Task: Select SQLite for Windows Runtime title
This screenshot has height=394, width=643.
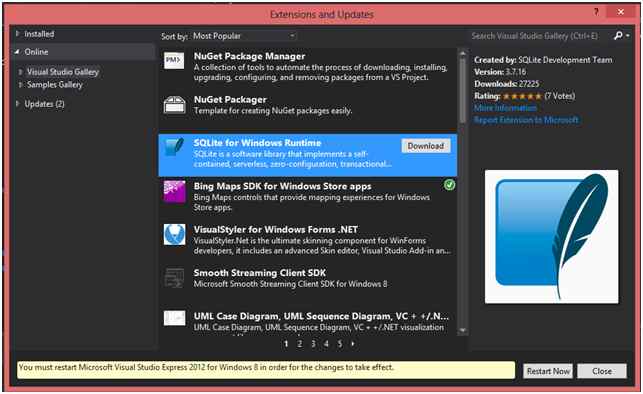Action: 257,143
